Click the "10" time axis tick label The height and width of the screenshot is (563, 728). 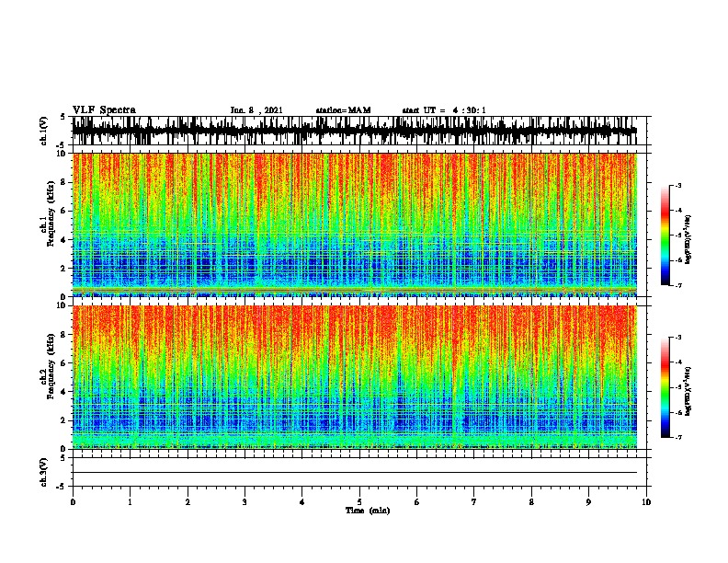pyautogui.click(x=646, y=501)
